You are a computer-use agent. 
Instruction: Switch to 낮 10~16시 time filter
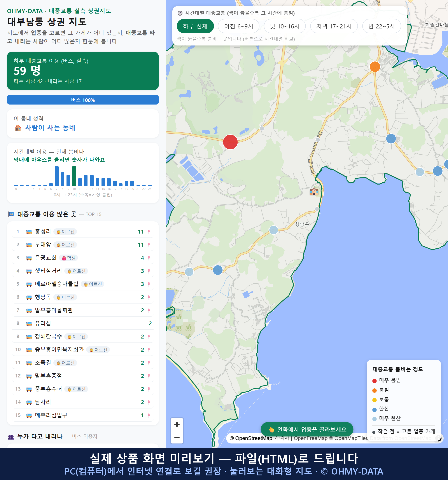point(285,26)
